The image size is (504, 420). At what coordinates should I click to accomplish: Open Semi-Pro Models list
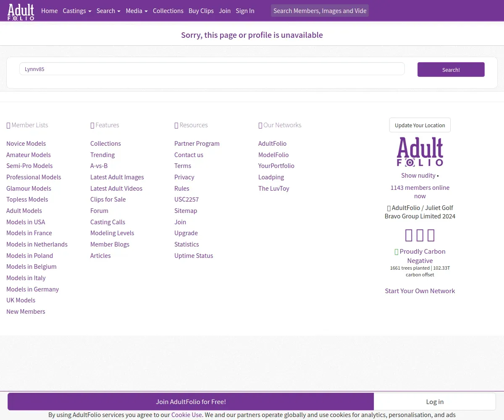(x=29, y=166)
